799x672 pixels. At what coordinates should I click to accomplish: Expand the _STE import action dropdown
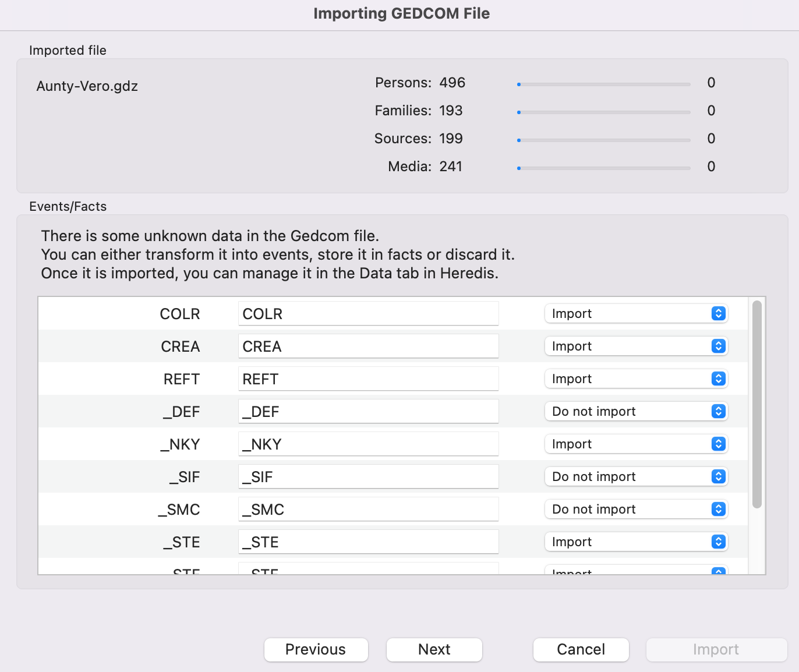click(x=636, y=542)
